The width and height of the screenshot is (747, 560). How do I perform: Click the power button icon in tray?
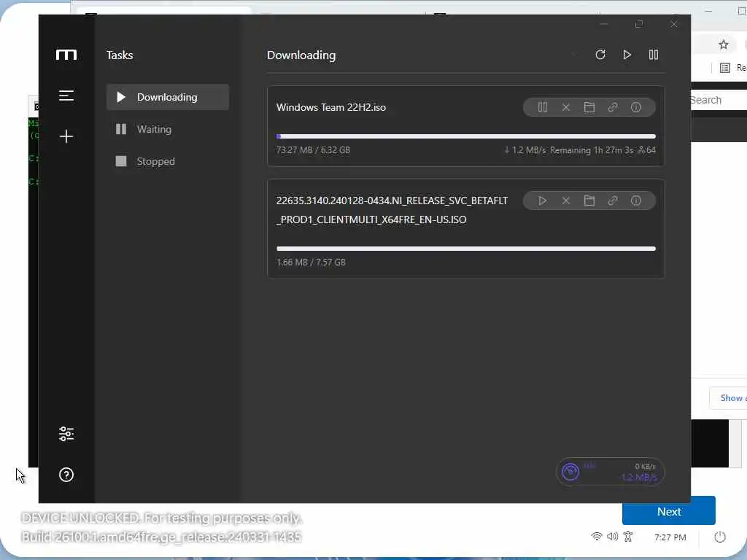[720, 537]
